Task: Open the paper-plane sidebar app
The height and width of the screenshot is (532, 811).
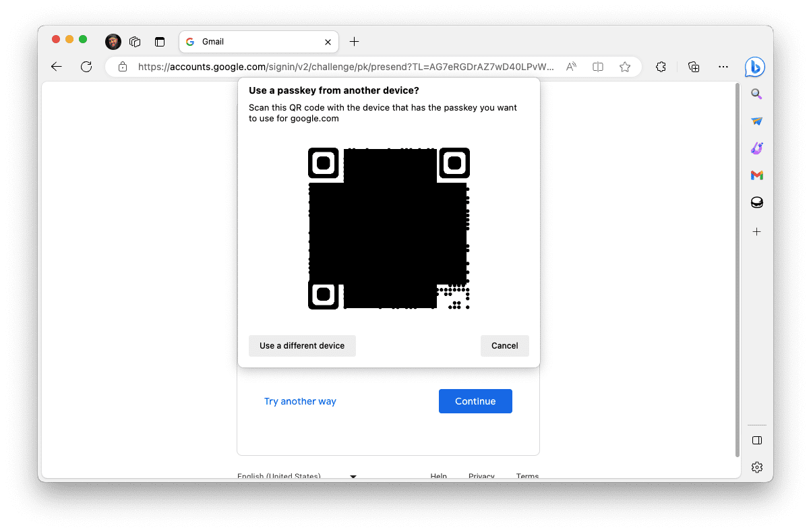Action: (756, 121)
